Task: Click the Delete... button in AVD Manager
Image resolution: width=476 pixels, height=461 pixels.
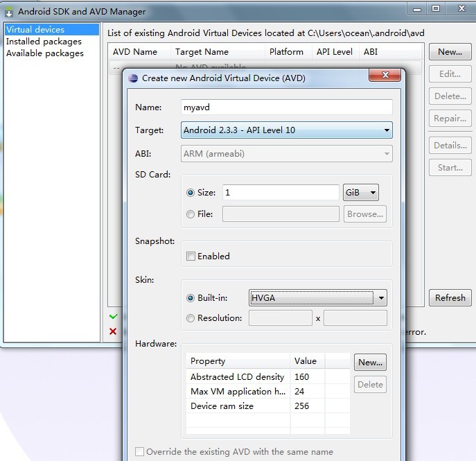Action: [x=450, y=96]
